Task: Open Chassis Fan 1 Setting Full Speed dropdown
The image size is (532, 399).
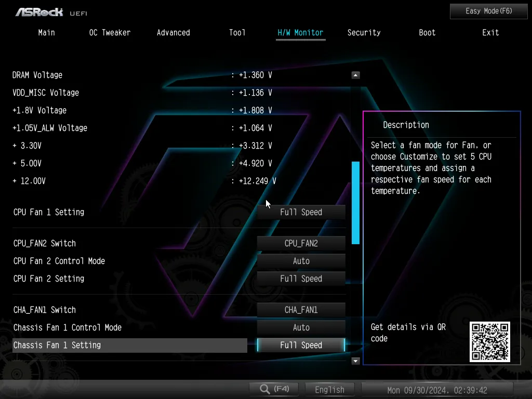Action: click(x=301, y=345)
